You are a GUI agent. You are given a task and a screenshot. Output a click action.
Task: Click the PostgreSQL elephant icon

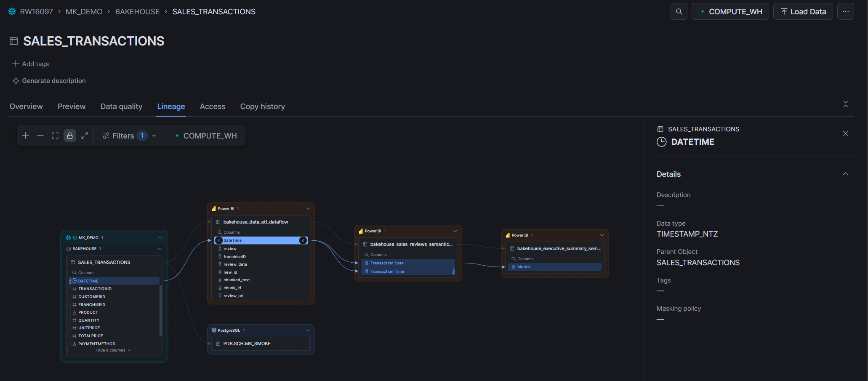click(x=214, y=330)
